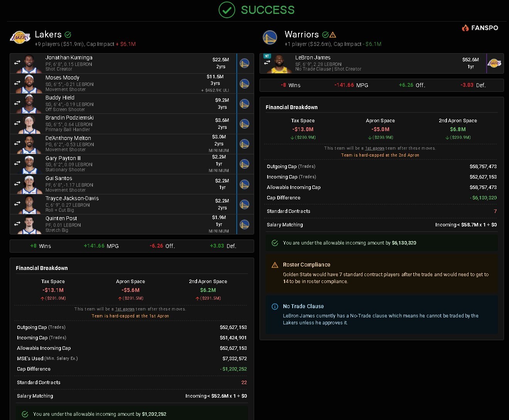Screen dimensions: 509x420
Task: Open the Warriors '1st apron' link
Action: point(375,148)
